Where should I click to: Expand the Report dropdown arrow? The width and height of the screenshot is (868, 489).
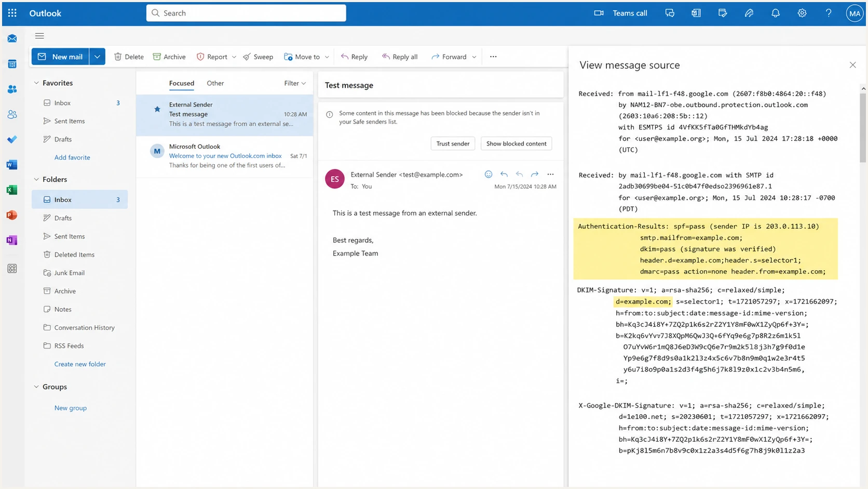coord(234,57)
